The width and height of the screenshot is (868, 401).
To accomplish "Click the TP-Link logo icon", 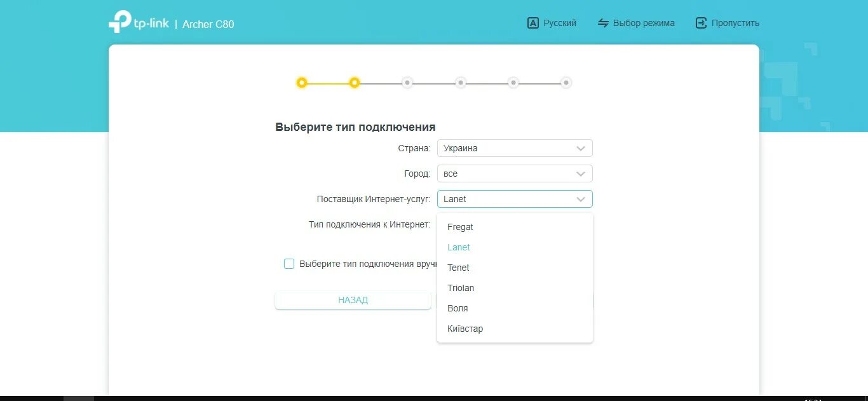I will (x=119, y=22).
